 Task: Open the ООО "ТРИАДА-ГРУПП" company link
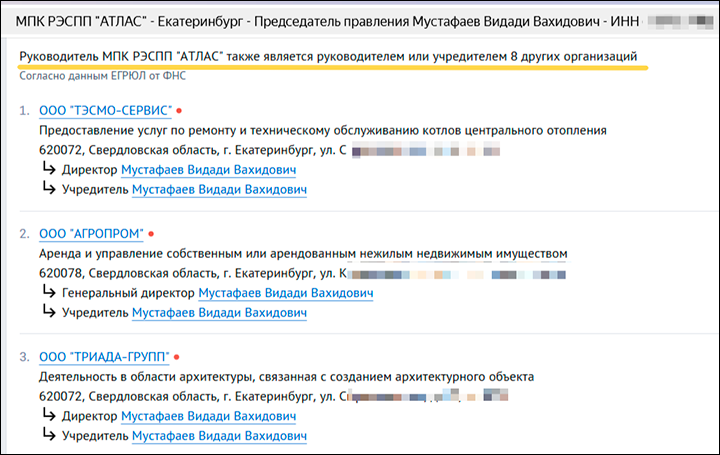pyautogui.click(x=104, y=357)
